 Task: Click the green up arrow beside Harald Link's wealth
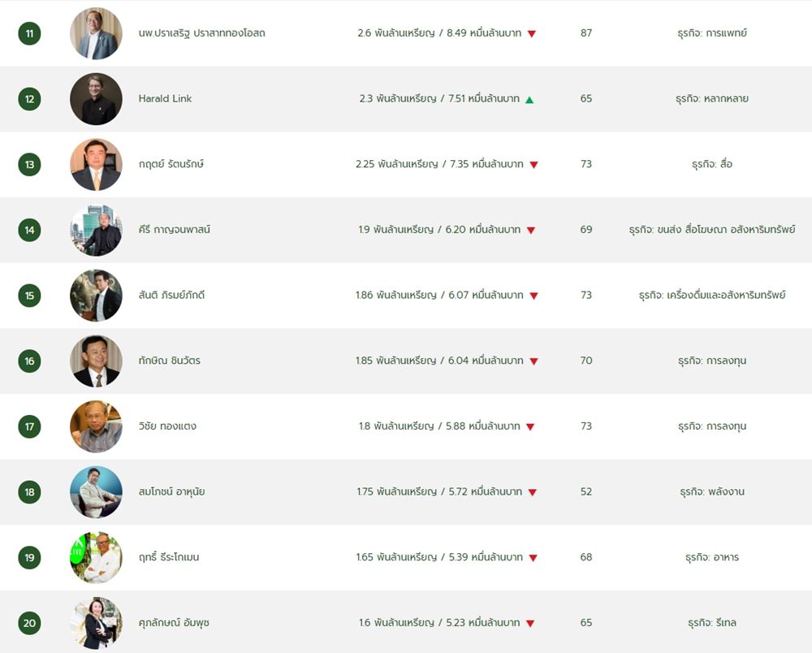click(x=529, y=99)
